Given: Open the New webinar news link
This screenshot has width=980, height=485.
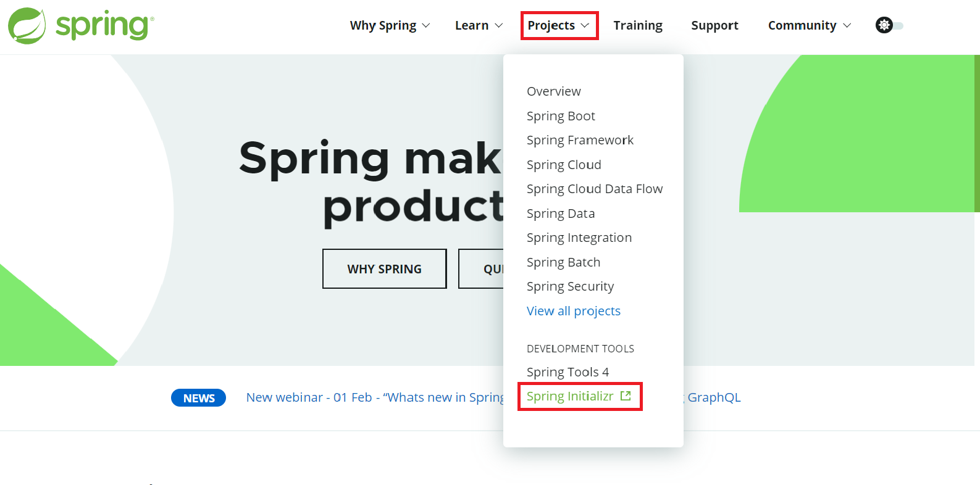Looking at the screenshot, I should 375,397.
